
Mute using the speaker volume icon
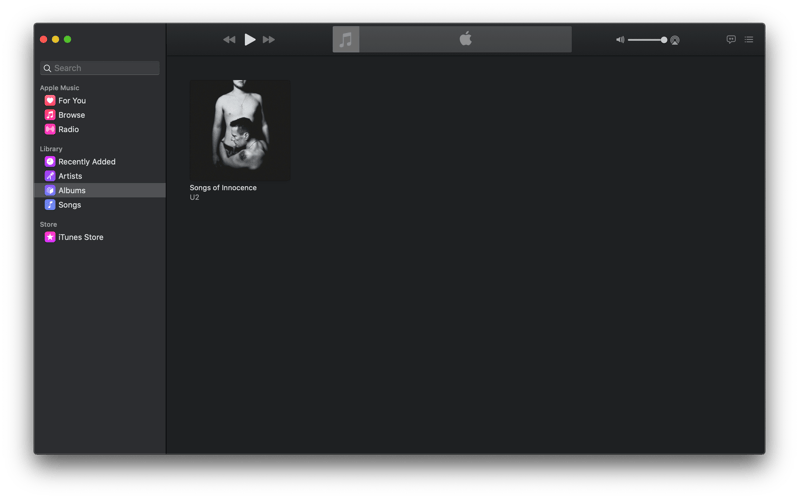[620, 40]
